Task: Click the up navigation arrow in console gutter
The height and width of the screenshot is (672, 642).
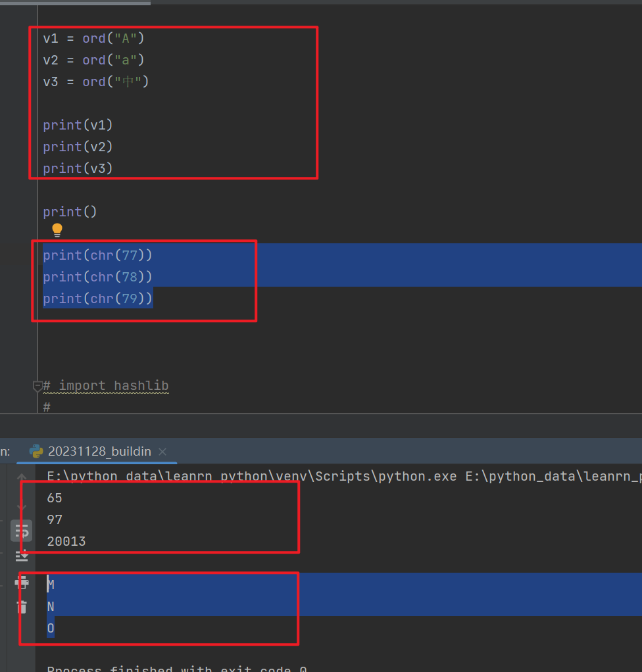Action: (22, 475)
